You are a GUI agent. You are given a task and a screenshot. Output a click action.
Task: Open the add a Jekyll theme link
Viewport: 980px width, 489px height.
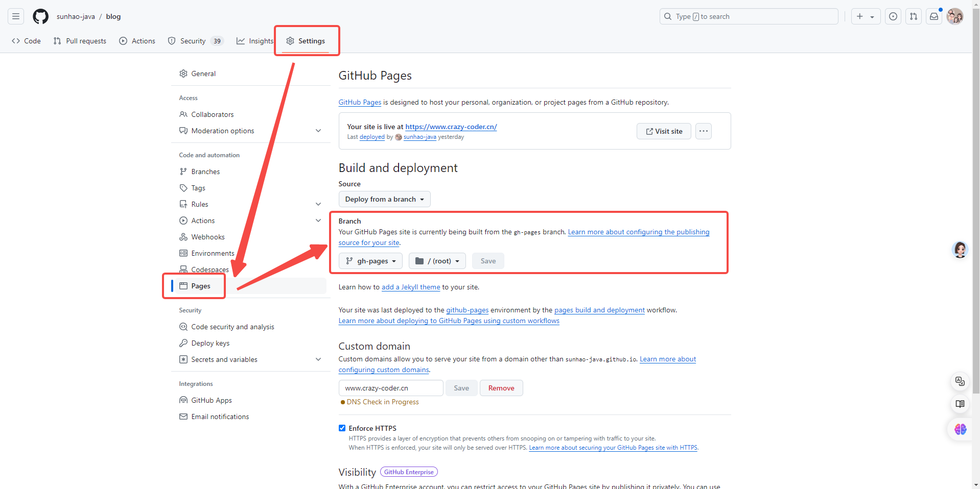411,287
